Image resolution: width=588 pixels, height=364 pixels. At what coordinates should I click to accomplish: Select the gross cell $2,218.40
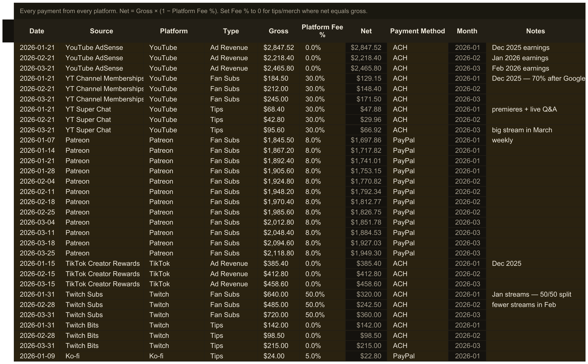(279, 58)
